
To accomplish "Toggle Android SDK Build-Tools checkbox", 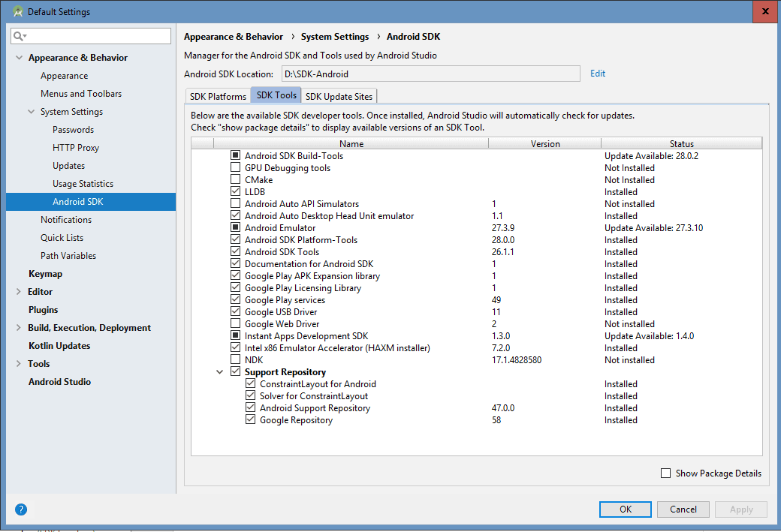I will click(236, 155).
